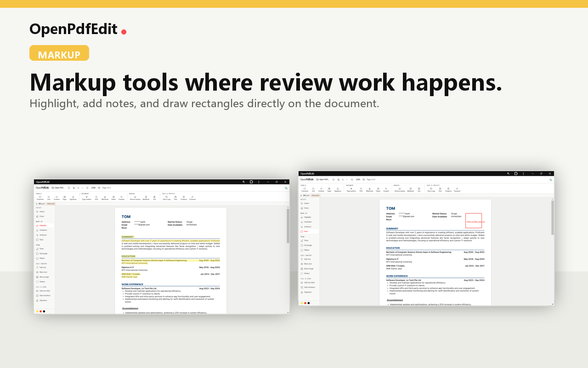
Task: Pick yellow color swatch in left window
Action: click(x=37, y=311)
